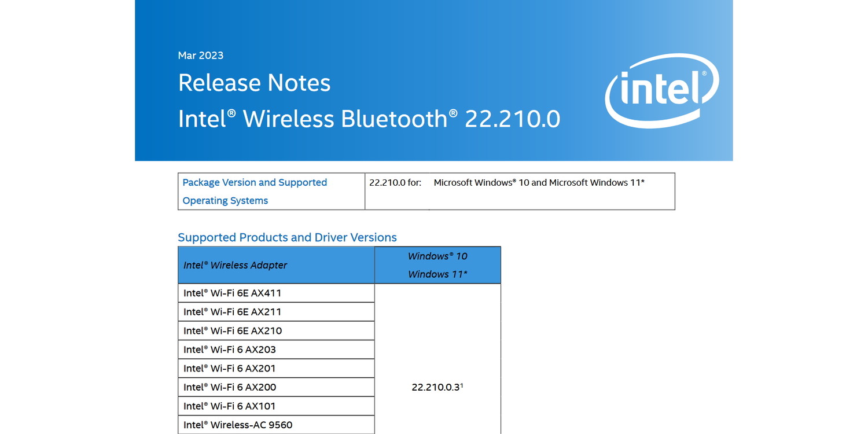The image size is (868, 434).
Task: Click the "Intel Wireless Adapter" column header
Action: coord(235,265)
